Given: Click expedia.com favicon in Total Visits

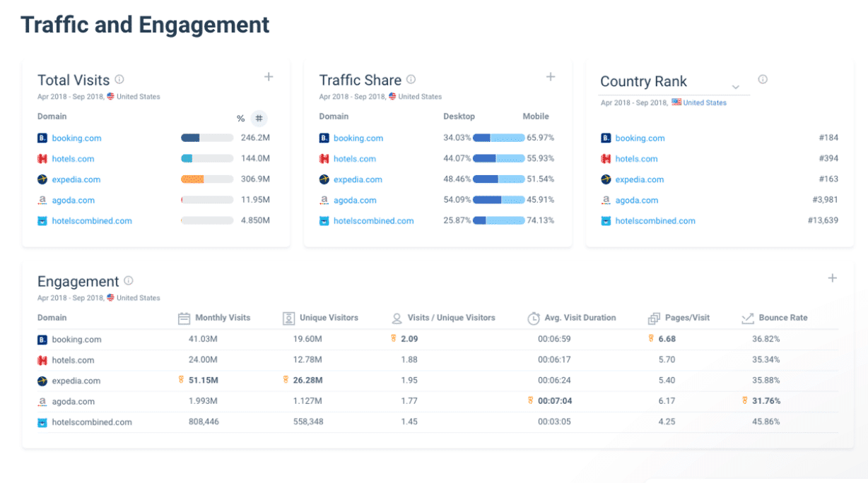Looking at the screenshot, I should (42, 179).
